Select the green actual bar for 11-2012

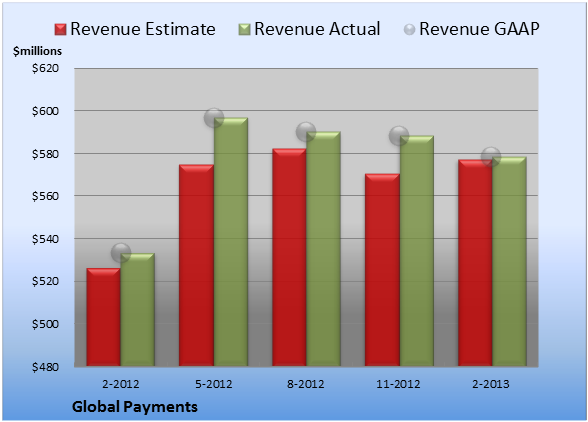click(x=417, y=251)
